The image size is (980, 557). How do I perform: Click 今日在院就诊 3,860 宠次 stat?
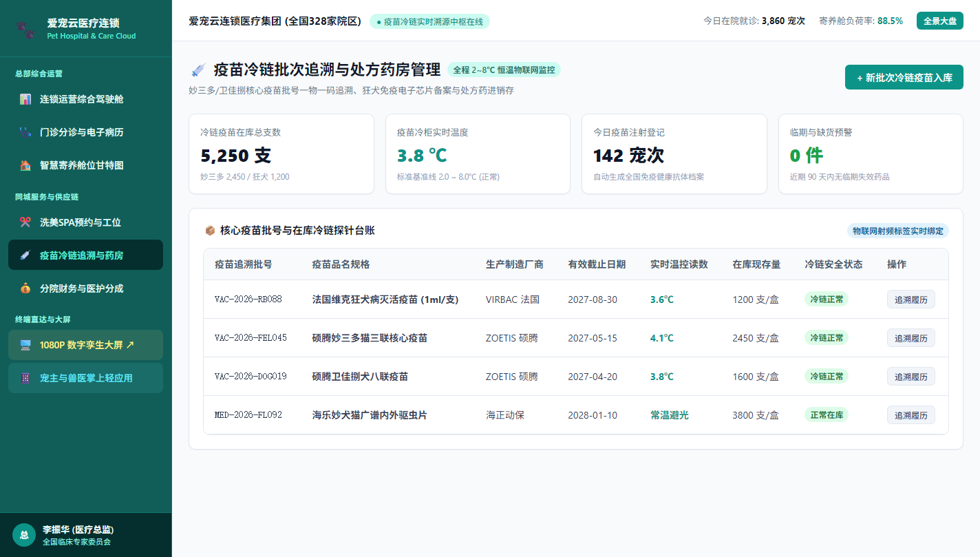click(754, 21)
